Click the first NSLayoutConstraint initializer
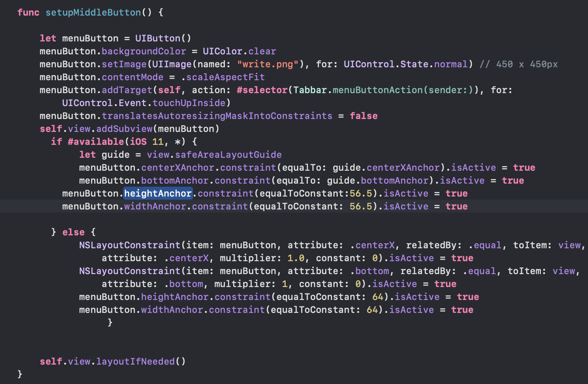 tap(130, 245)
